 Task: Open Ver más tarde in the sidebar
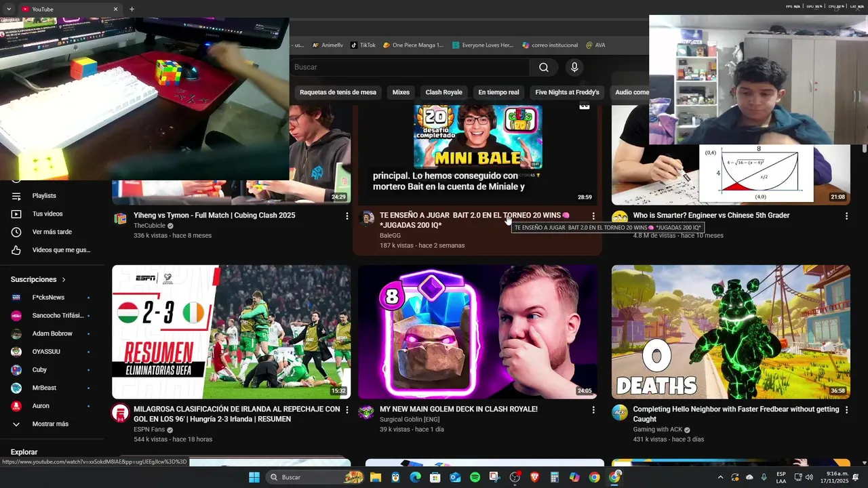pos(51,232)
